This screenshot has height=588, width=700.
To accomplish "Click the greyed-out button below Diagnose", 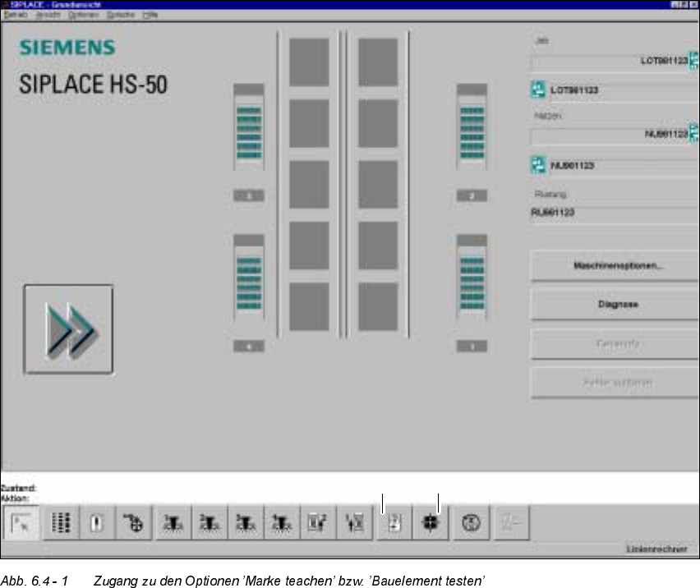I will point(615,343).
